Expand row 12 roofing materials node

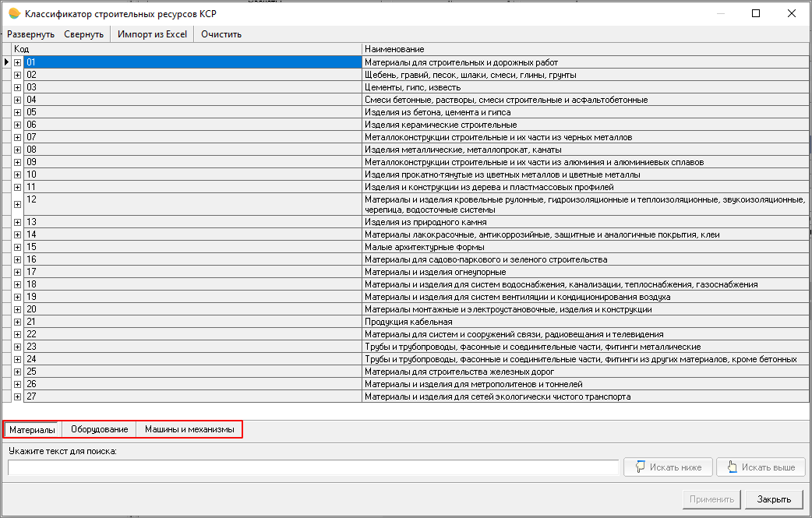coord(18,204)
